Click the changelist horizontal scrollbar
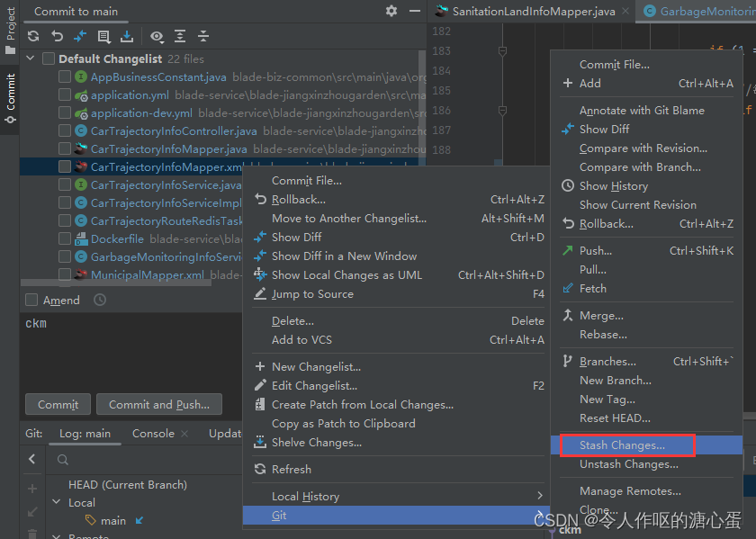Viewport: 756px width, 539px height. point(116,283)
